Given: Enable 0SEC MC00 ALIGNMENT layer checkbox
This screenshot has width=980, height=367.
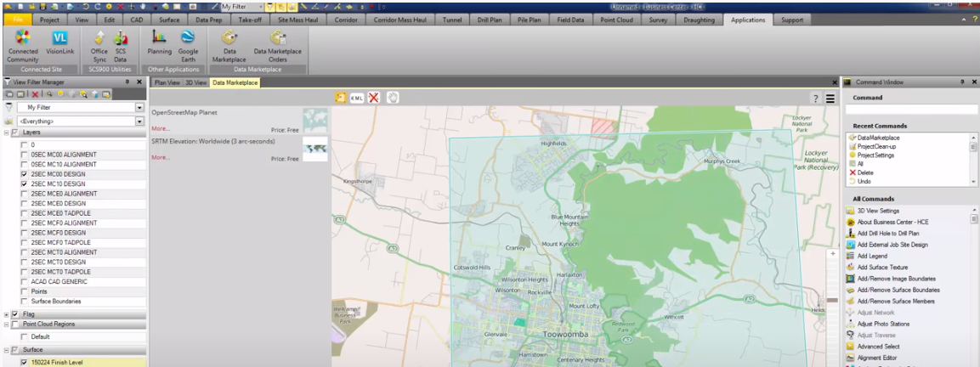Looking at the screenshot, I should (25, 155).
